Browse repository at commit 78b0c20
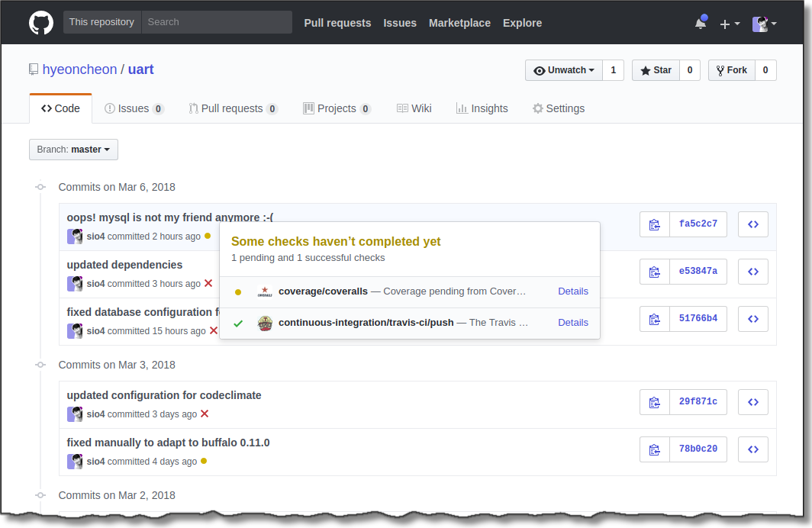The width and height of the screenshot is (812, 528). [752, 449]
